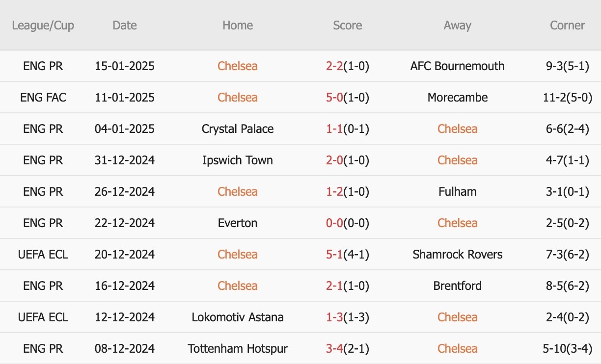The width and height of the screenshot is (601, 364).
Task: Click the Away column header
Action: pyautogui.click(x=457, y=26)
